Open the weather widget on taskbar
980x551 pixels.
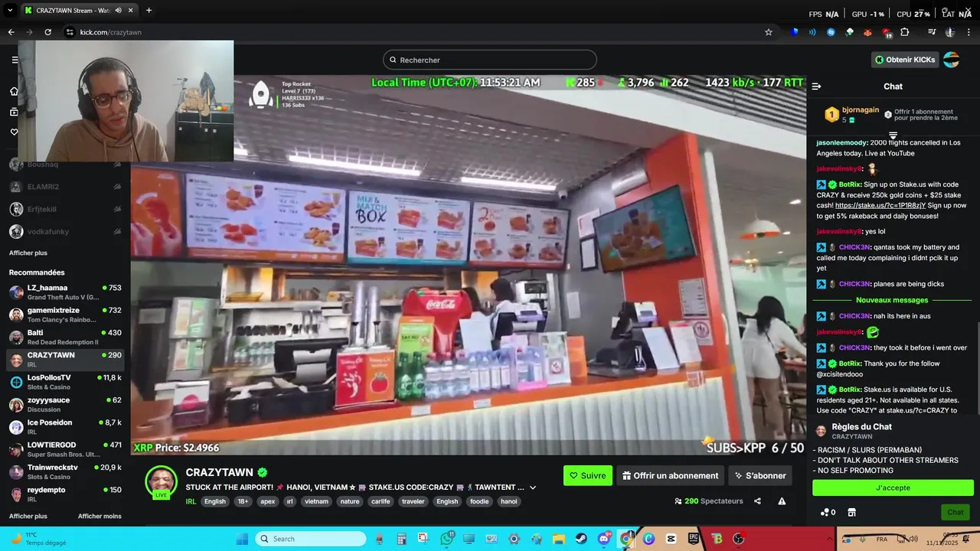coord(37,539)
